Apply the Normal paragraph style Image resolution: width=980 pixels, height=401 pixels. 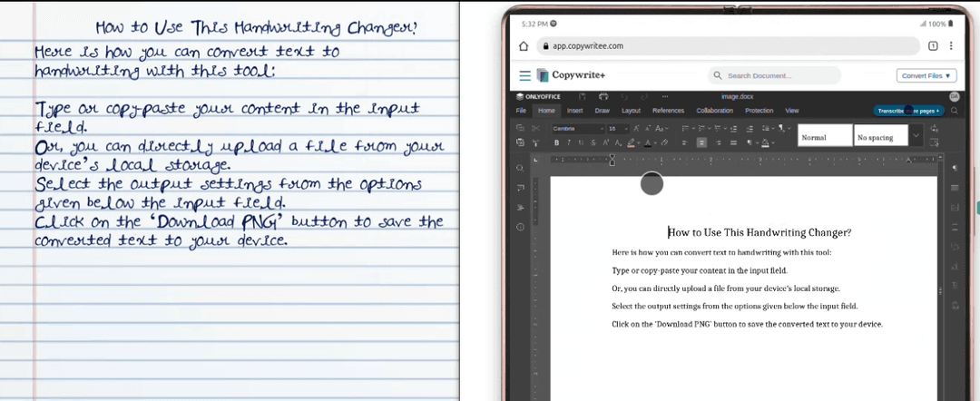tap(825, 135)
